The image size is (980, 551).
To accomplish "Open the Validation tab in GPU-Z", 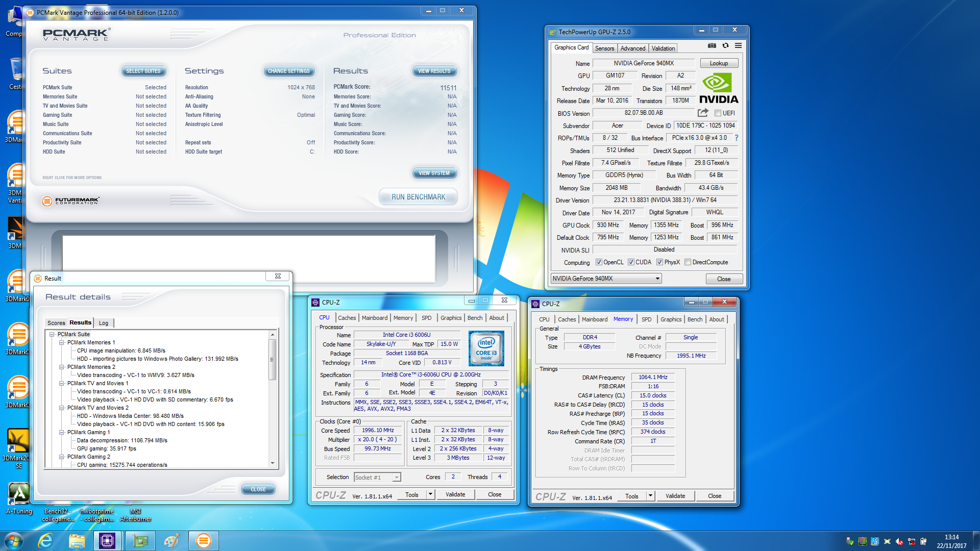I will tap(663, 48).
